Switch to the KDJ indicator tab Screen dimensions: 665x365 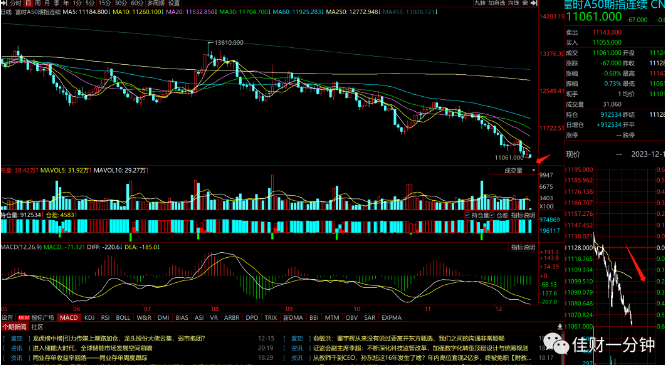pos(89,318)
